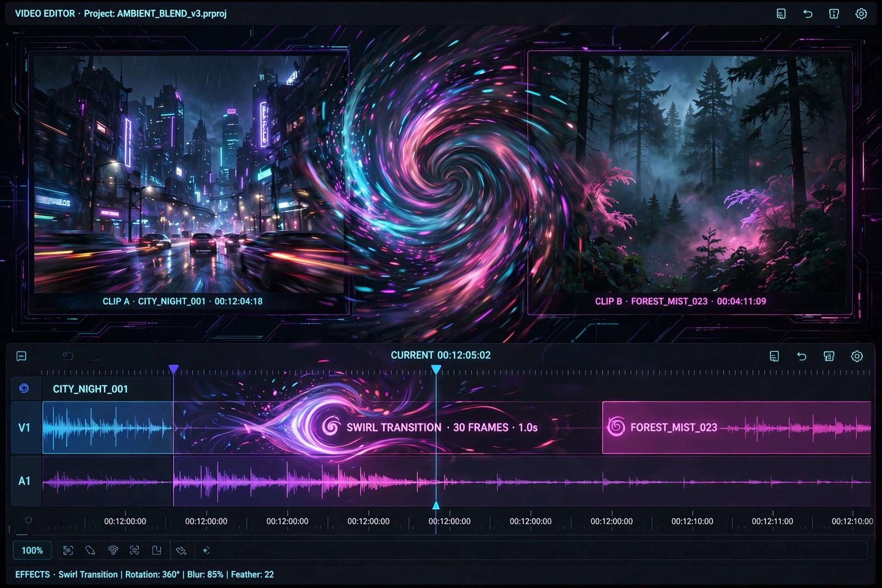Select the sparkle effects tool in bottom toolbar
The height and width of the screenshot is (588, 882).
point(206,550)
